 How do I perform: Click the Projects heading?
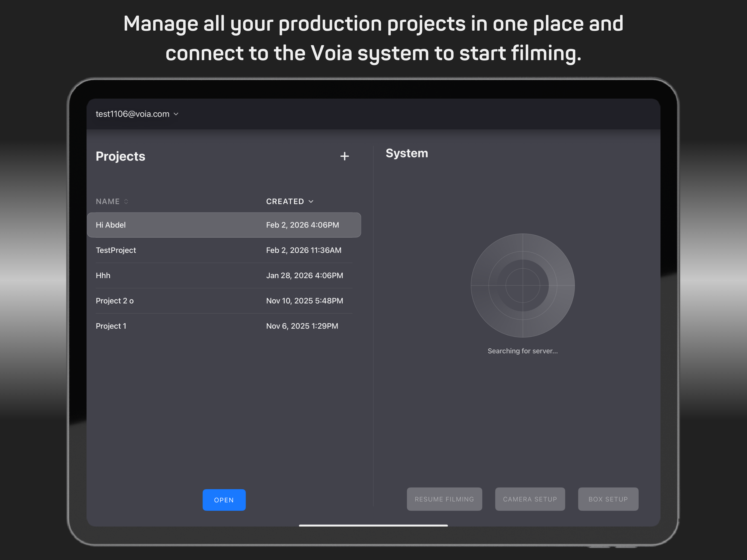[120, 156]
